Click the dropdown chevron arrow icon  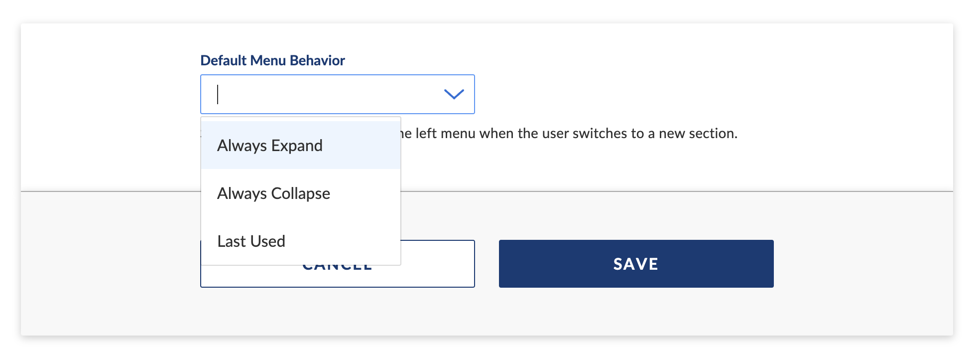(x=454, y=94)
